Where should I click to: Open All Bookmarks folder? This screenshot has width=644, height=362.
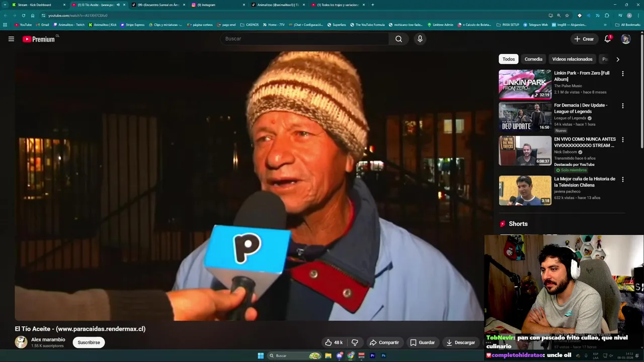pyautogui.click(x=627, y=25)
